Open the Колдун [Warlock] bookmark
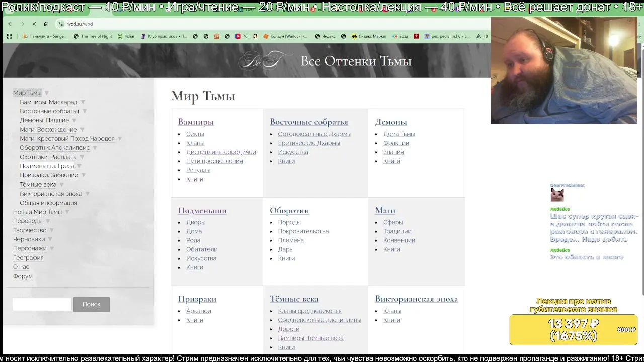 pos(286,36)
